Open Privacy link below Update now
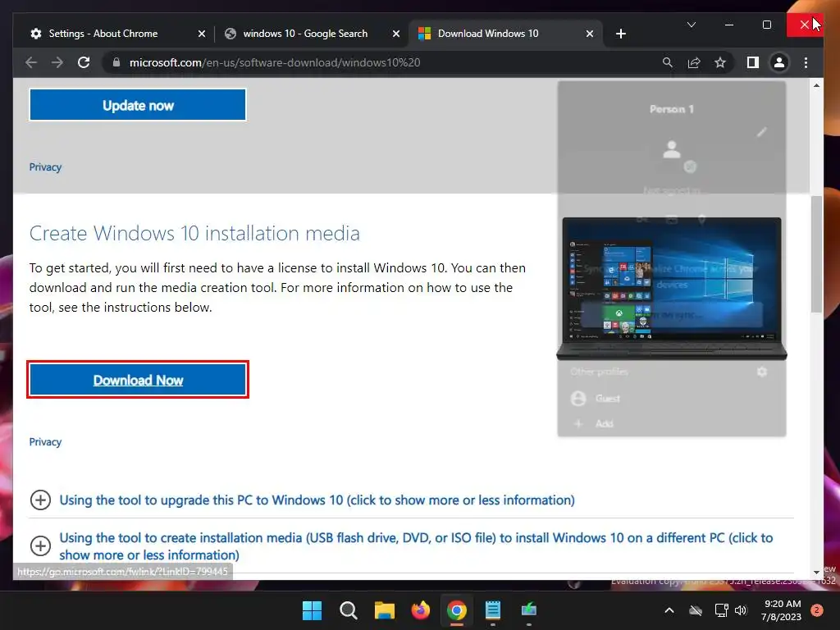The width and height of the screenshot is (840, 630). tap(45, 167)
